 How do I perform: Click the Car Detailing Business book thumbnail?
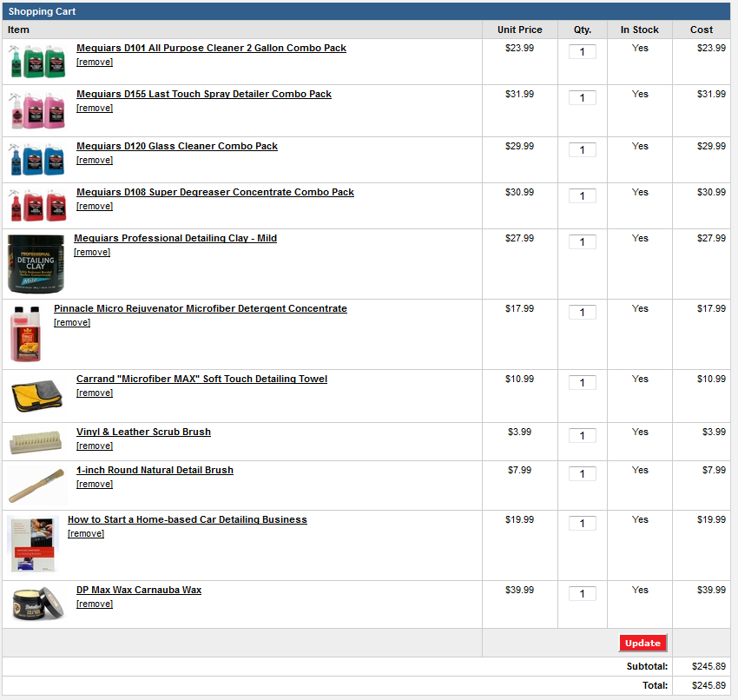(x=33, y=545)
